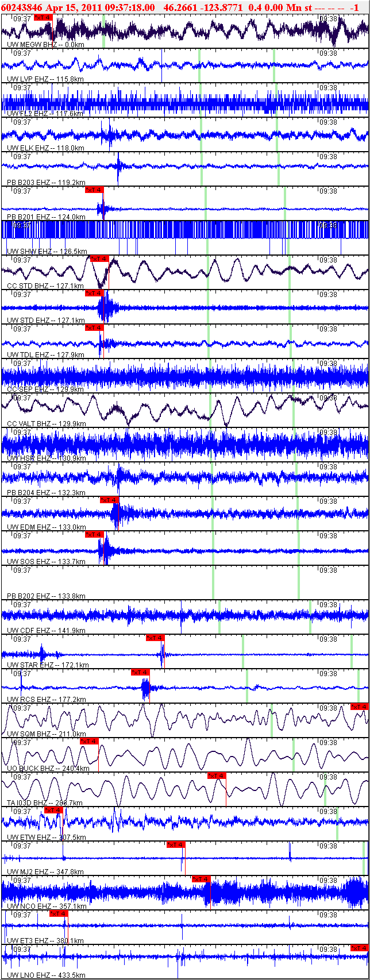This screenshot has width=370, height=980.
Task: Click the red pick flag on UW MEGW trace
Action: 43,17
